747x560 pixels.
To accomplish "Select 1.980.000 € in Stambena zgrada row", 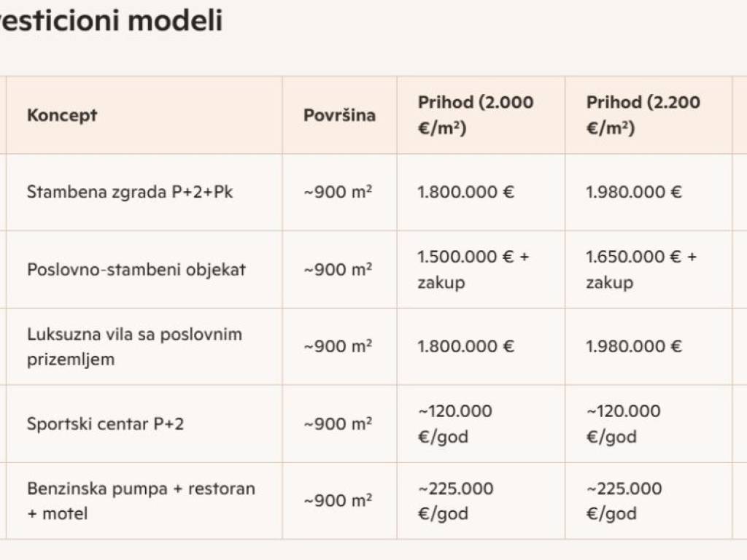I will point(634,192).
